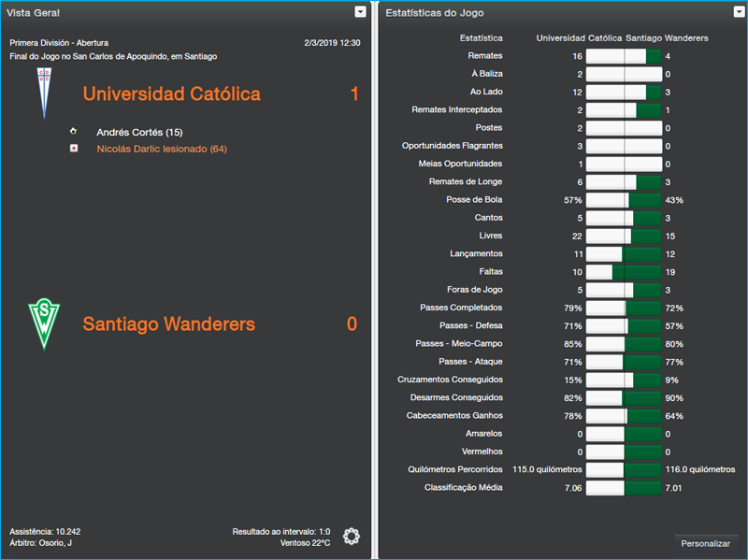This screenshot has height=560, width=748.
Task: Open the settings gear in Vista Geral
Action: [x=352, y=536]
